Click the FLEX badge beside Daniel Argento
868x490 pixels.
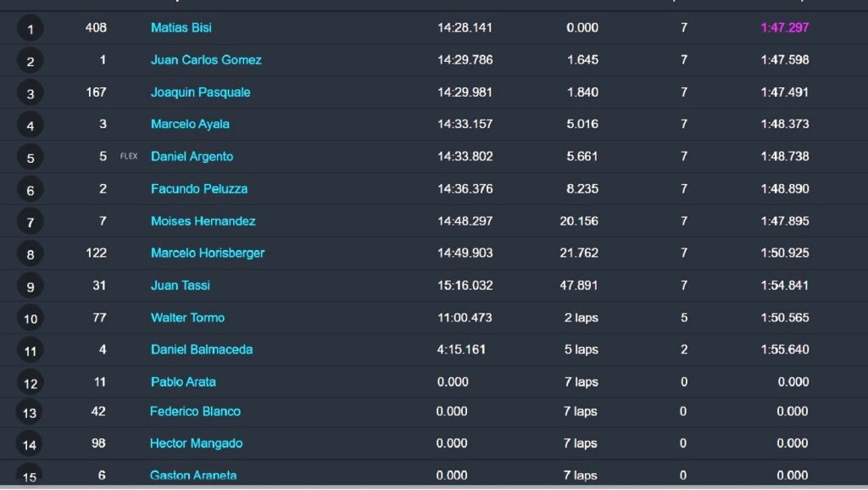129,157
